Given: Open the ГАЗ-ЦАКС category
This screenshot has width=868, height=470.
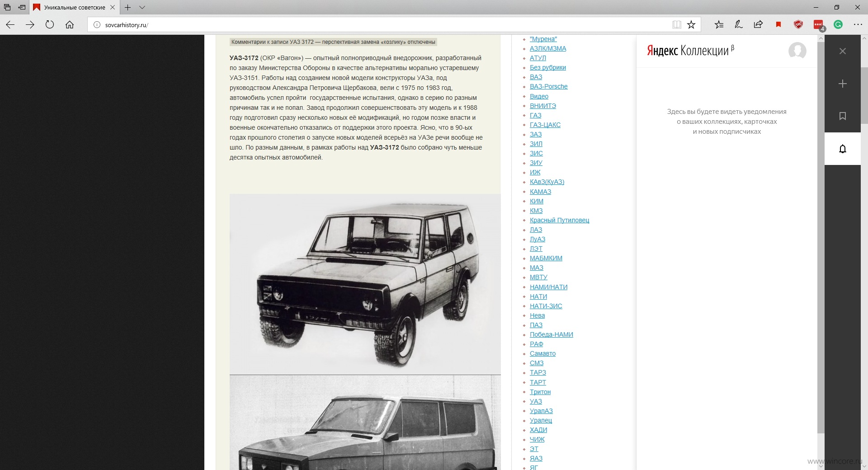Looking at the screenshot, I should pyautogui.click(x=545, y=125).
